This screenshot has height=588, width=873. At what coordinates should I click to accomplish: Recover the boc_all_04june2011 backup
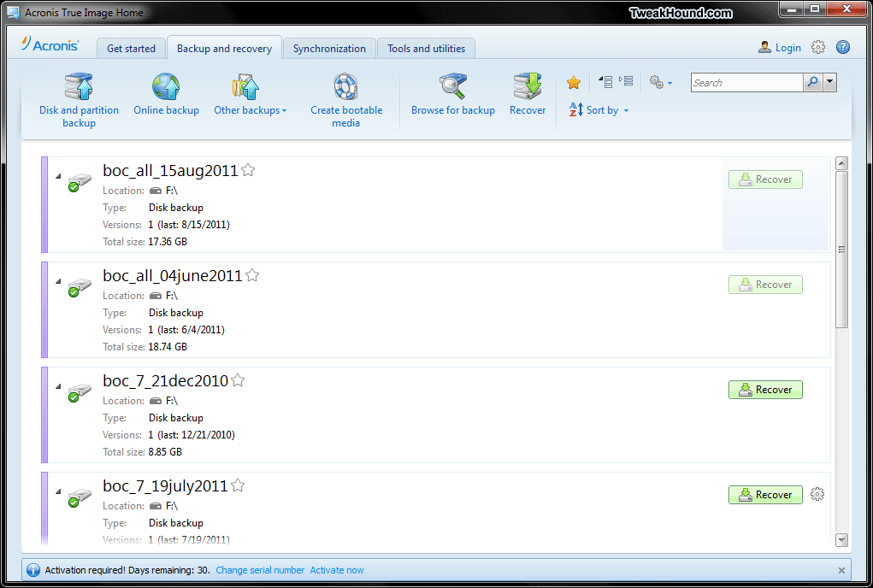(765, 285)
